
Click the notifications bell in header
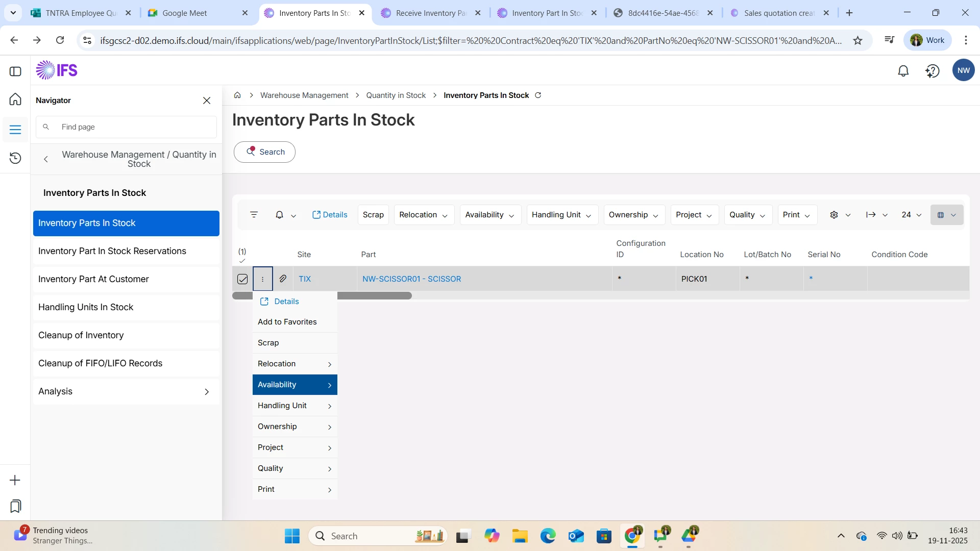click(903, 71)
